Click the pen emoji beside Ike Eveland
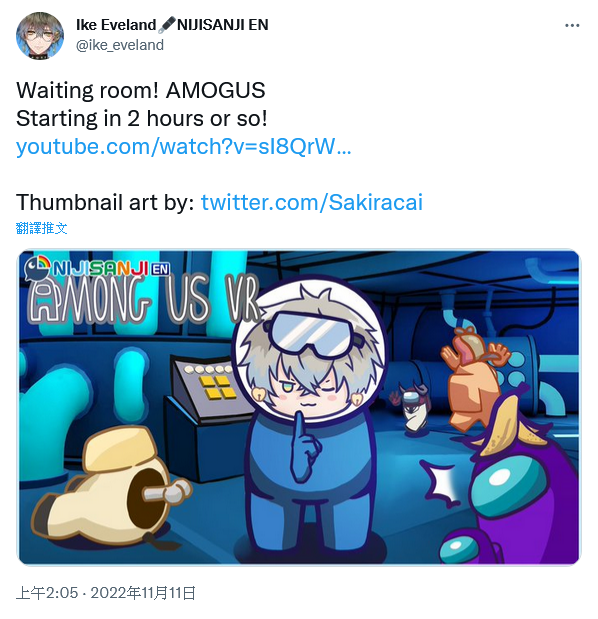This screenshot has width=598, height=619. (166, 24)
